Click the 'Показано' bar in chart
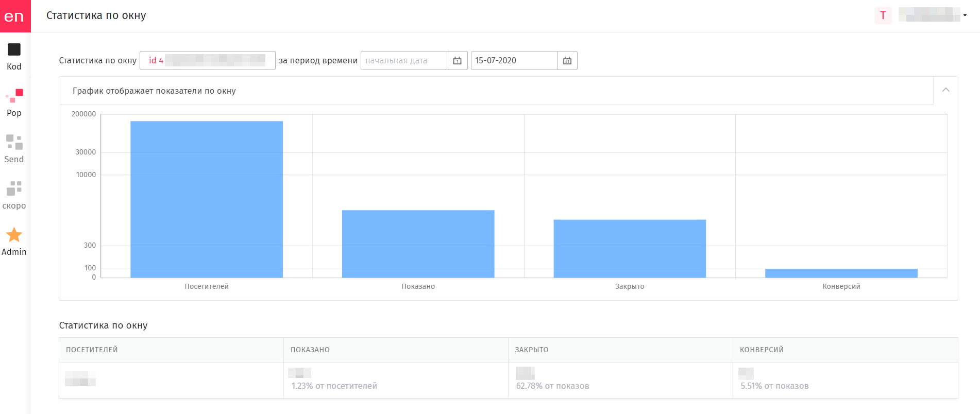Screen dimensions: 980x414 tap(418, 244)
